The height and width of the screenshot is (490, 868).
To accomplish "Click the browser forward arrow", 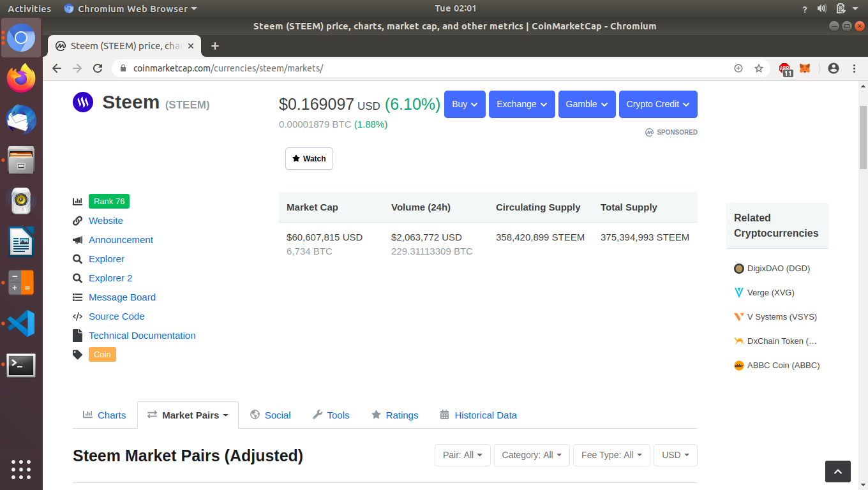I will pos(77,68).
